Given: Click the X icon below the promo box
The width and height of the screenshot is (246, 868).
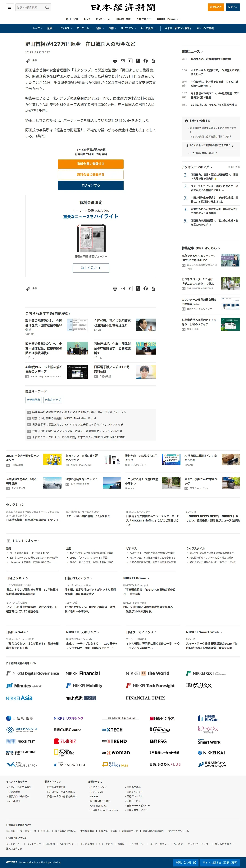Looking at the screenshot, I should [138, 289].
